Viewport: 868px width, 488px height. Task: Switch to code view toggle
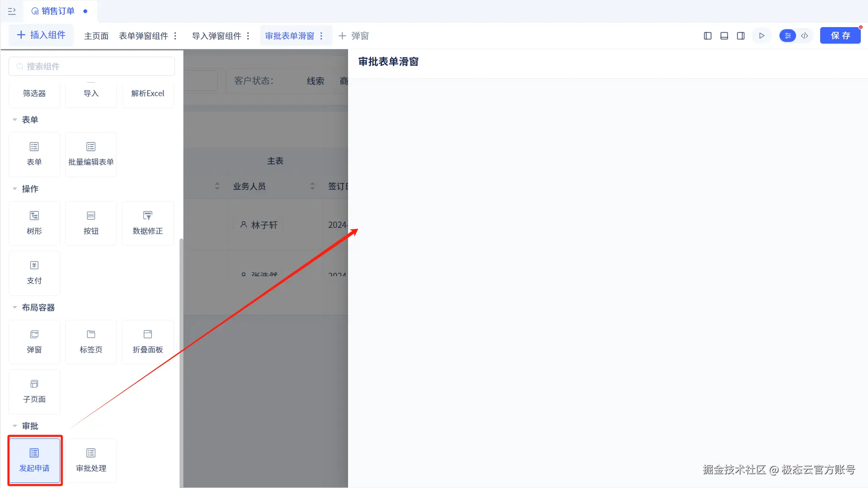[x=804, y=36]
